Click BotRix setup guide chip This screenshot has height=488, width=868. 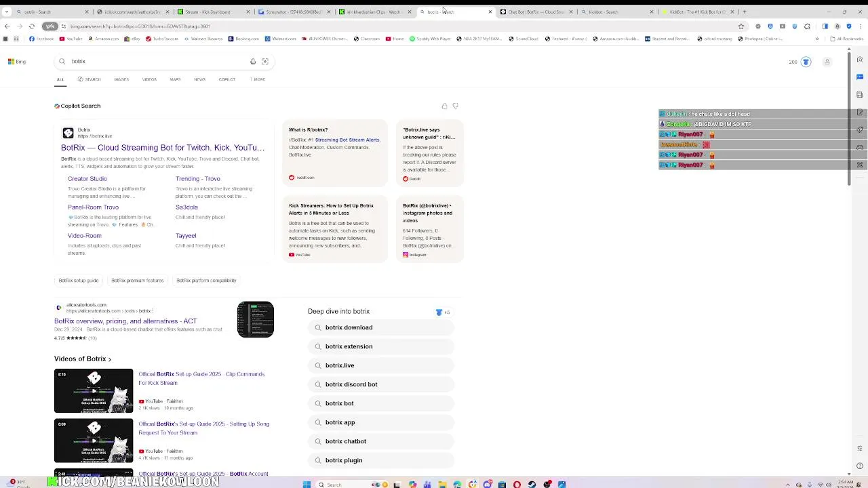pos(79,281)
